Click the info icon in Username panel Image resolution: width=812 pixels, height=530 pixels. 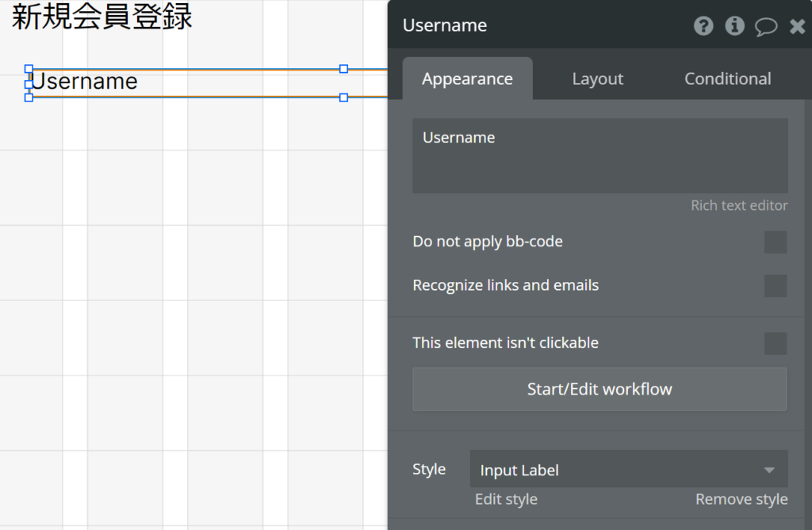(x=734, y=25)
